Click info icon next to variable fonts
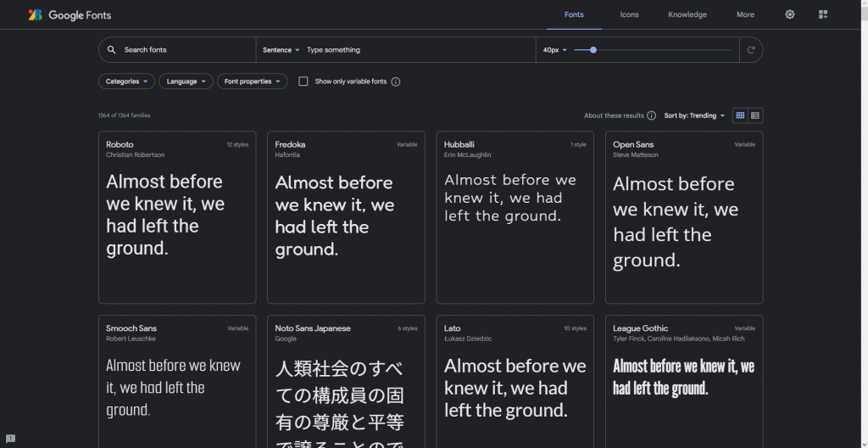The height and width of the screenshot is (448, 868). click(x=395, y=81)
